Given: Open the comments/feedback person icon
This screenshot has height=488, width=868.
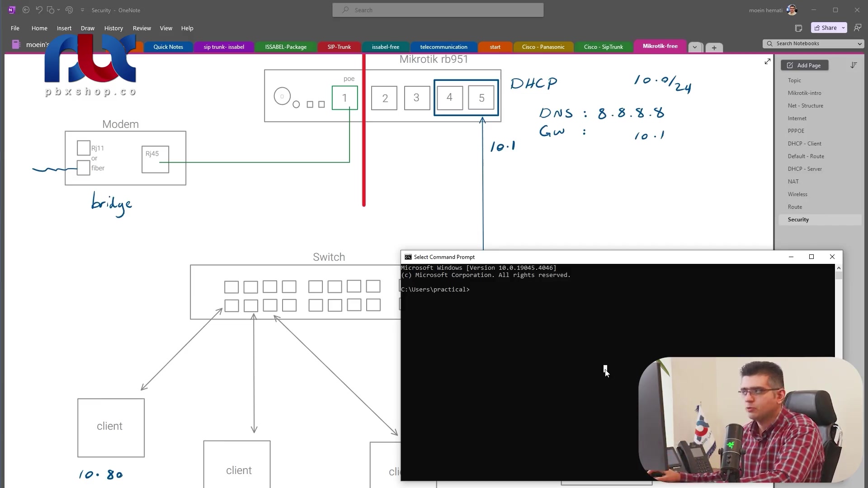Looking at the screenshot, I should coord(857,28).
